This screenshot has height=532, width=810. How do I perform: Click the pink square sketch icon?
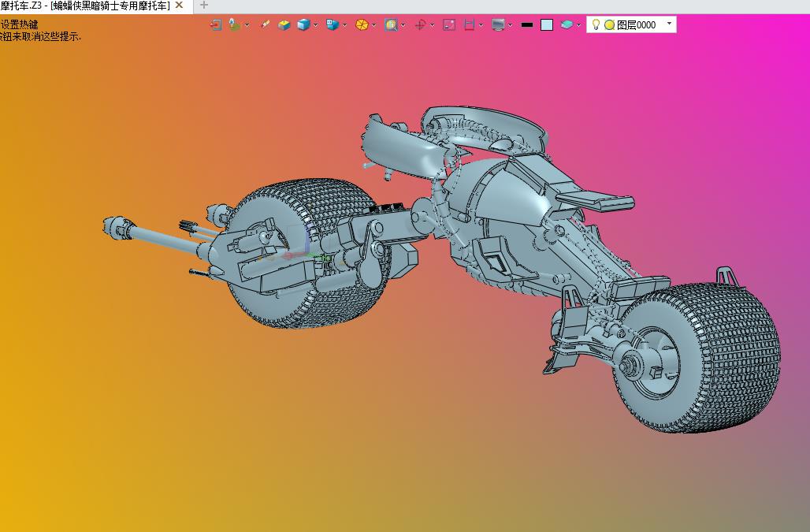click(x=449, y=24)
